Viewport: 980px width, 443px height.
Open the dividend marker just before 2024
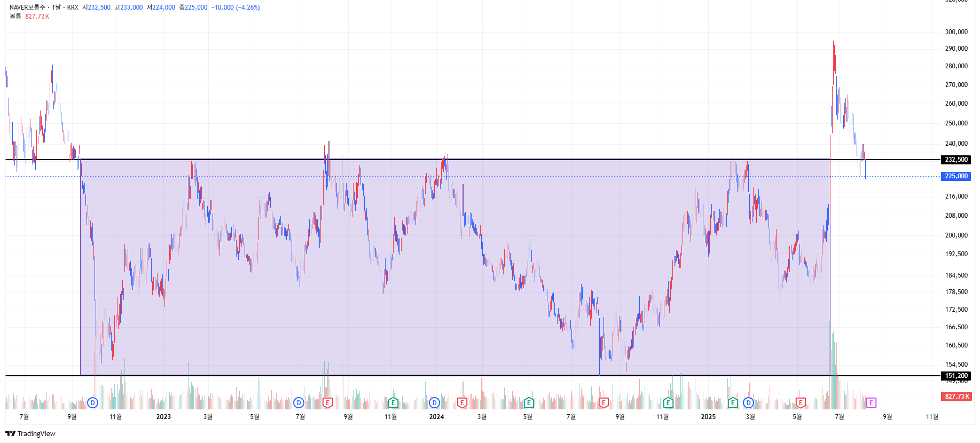pyautogui.click(x=434, y=402)
